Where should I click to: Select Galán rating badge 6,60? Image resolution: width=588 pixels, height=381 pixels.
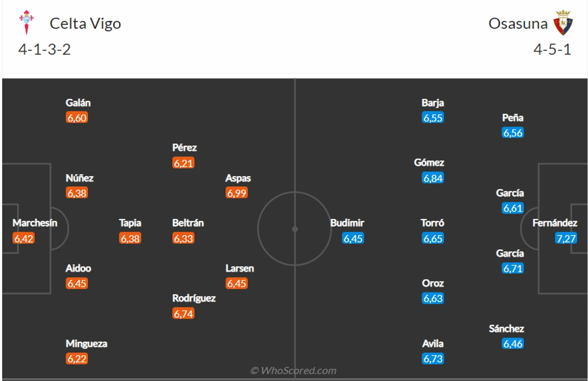pos(77,118)
